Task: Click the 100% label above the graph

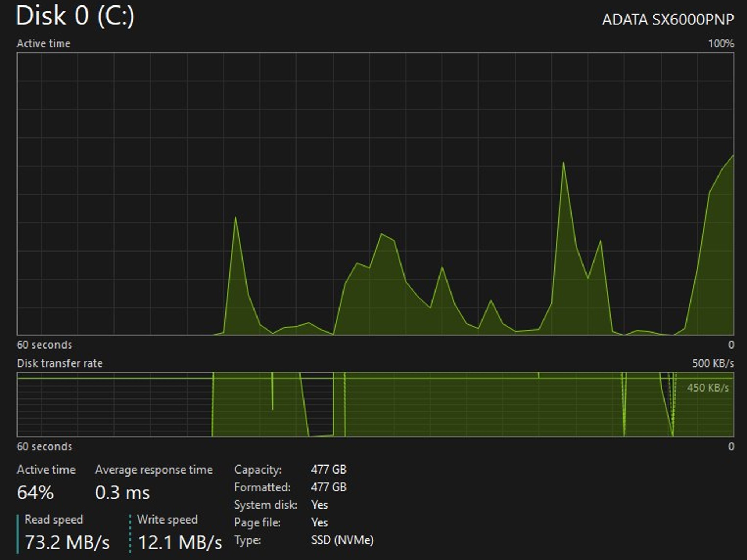Action: (x=721, y=44)
